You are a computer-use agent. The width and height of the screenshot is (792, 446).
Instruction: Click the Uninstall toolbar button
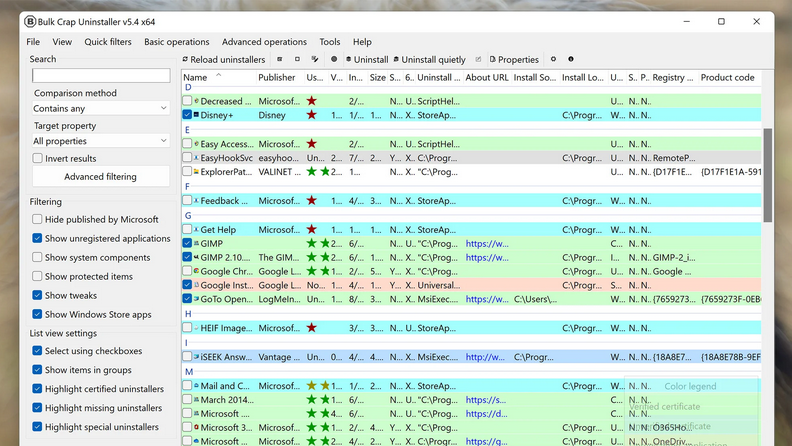pyautogui.click(x=367, y=60)
